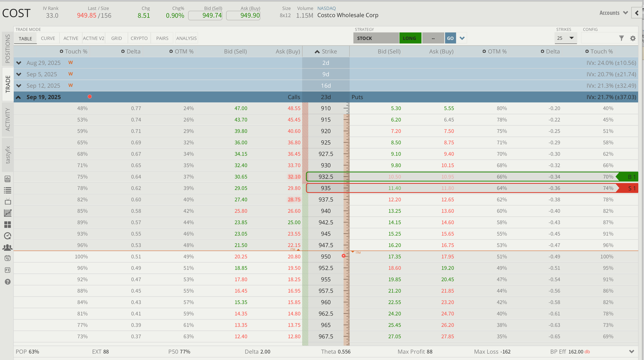Click the watchlist list icon in sidebar
This screenshot has width=644, height=360.
8,190
